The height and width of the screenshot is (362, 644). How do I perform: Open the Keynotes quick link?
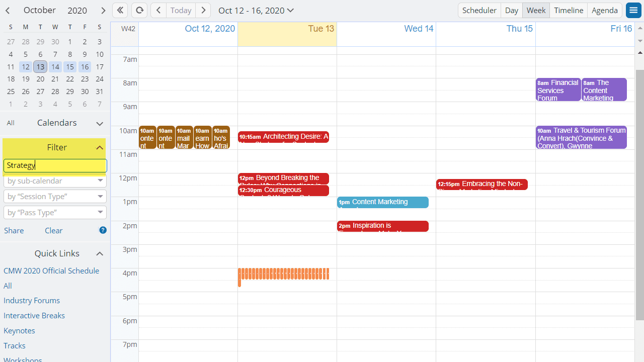tap(19, 330)
